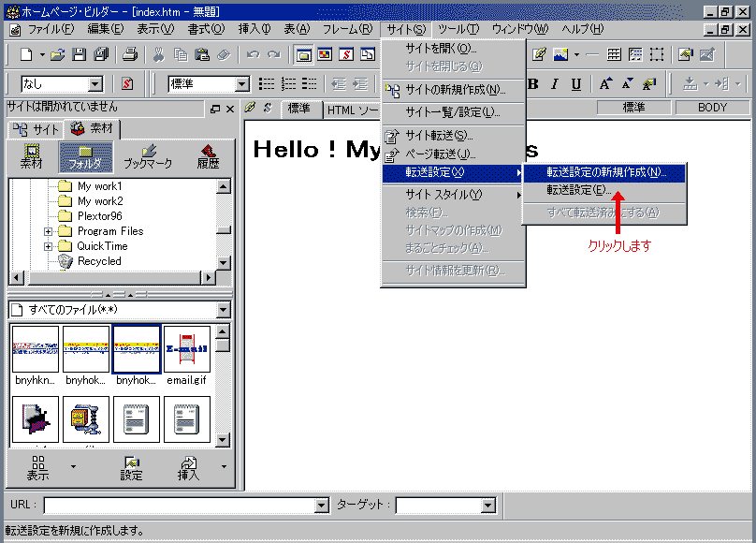This screenshot has height=543, width=756.
Task: Select the 履歴 (History) icon in the material panel
Action: [x=208, y=156]
